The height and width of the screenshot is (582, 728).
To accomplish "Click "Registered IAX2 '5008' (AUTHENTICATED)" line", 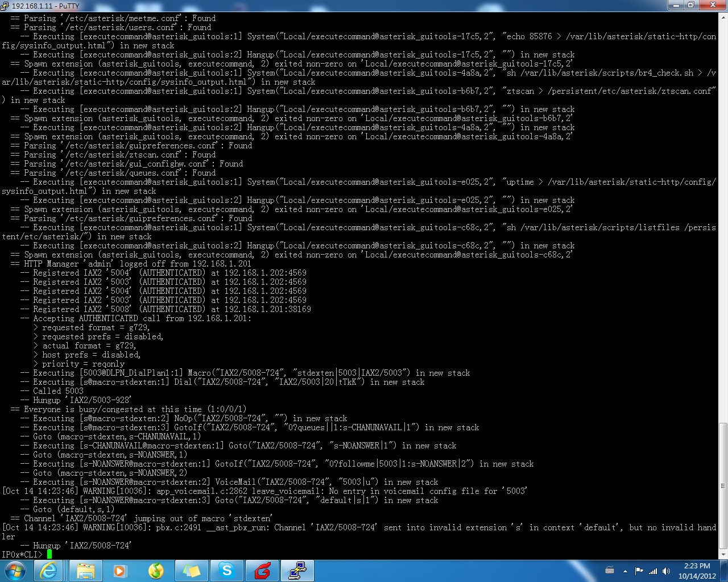I will pos(165,309).
